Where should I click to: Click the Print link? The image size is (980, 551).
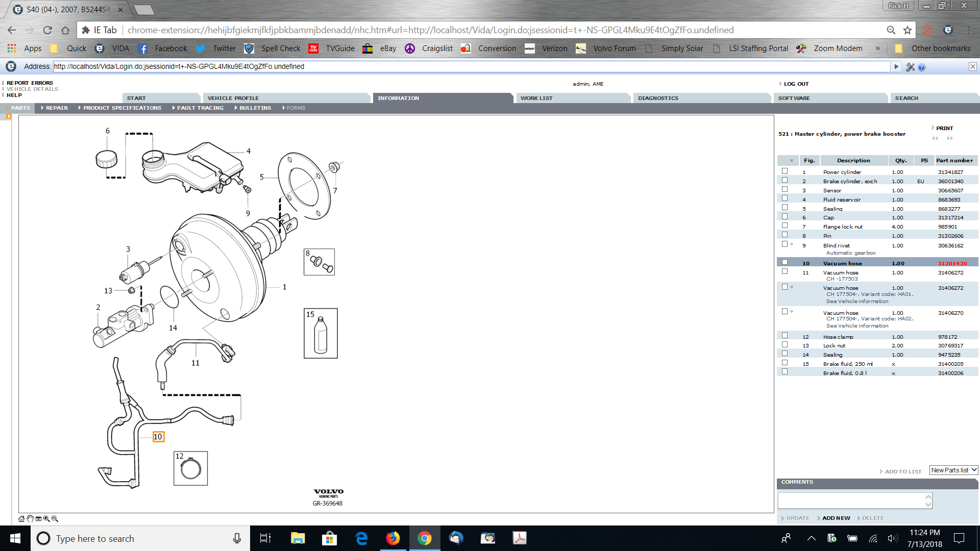pos(944,128)
